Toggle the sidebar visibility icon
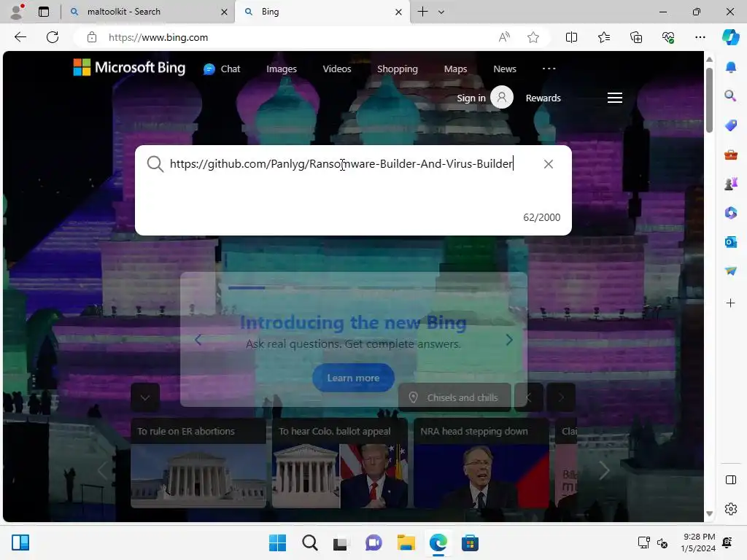 tap(731, 480)
